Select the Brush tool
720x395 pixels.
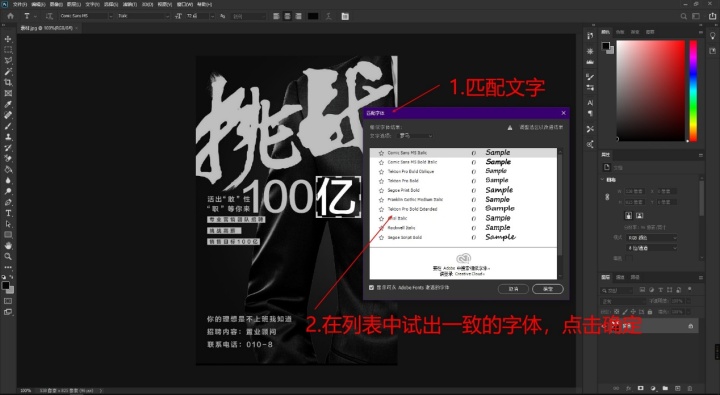coord(8,126)
